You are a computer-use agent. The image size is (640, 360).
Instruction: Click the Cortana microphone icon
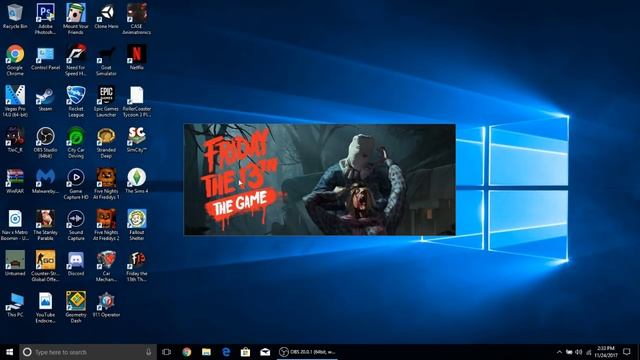pos(149,352)
